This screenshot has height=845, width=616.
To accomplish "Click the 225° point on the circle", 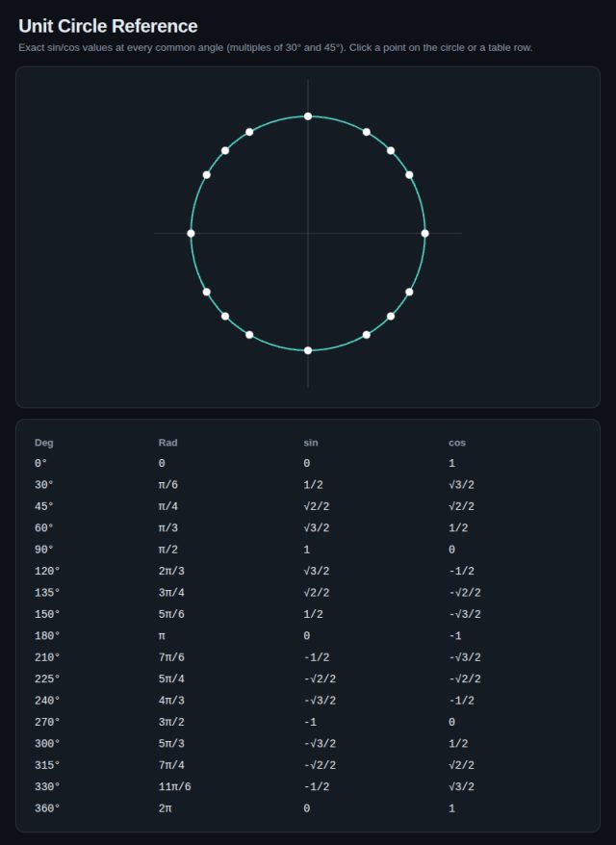I will click(x=225, y=317).
